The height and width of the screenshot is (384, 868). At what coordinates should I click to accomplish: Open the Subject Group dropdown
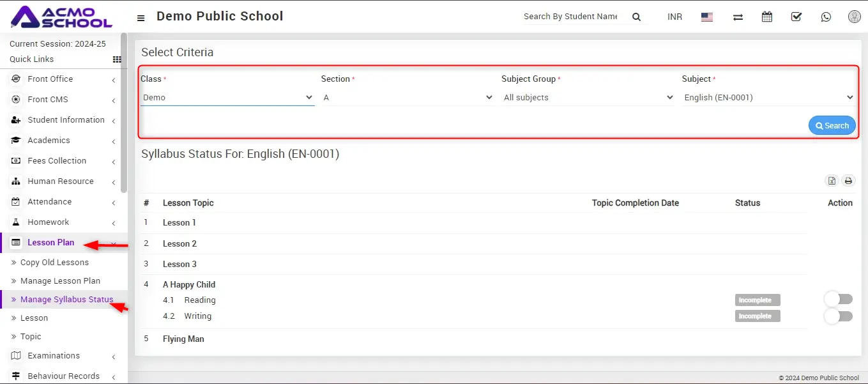(588, 98)
